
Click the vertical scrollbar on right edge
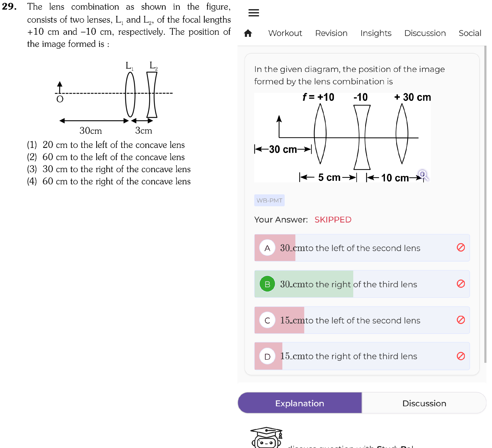coord(485,204)
